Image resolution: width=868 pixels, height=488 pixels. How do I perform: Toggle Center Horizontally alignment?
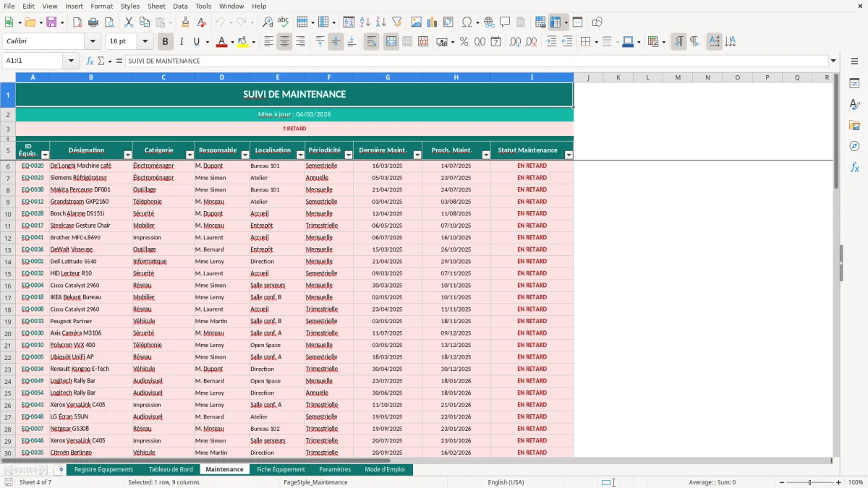coord(284,42)
